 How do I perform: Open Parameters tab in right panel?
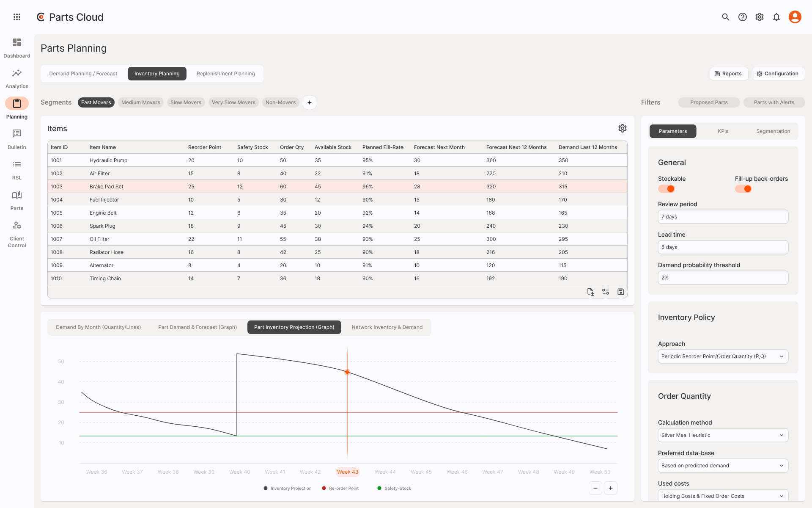click(673, 131)
